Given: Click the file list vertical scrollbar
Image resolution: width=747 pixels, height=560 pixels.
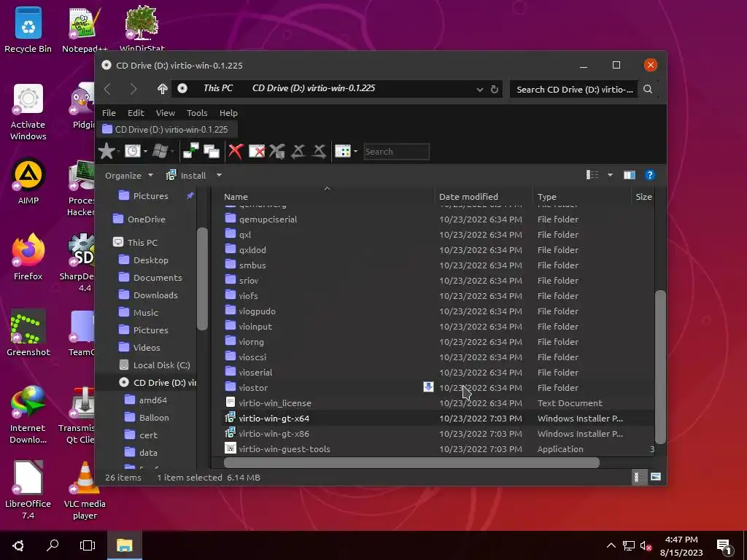Looking at the screenshot, I should (659, 367).
